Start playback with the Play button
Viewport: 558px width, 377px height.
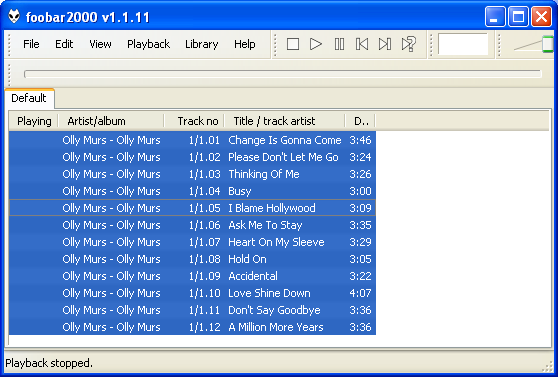(x=316, y=44)
